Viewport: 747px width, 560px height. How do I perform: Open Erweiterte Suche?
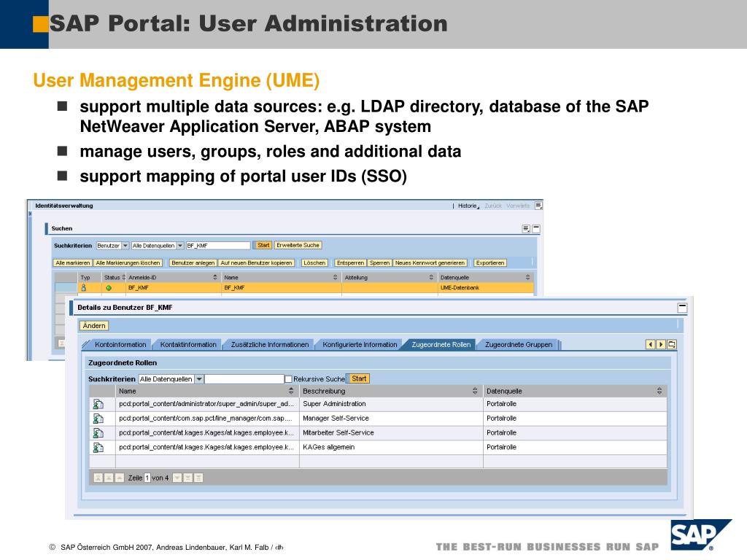pos(298,245)
